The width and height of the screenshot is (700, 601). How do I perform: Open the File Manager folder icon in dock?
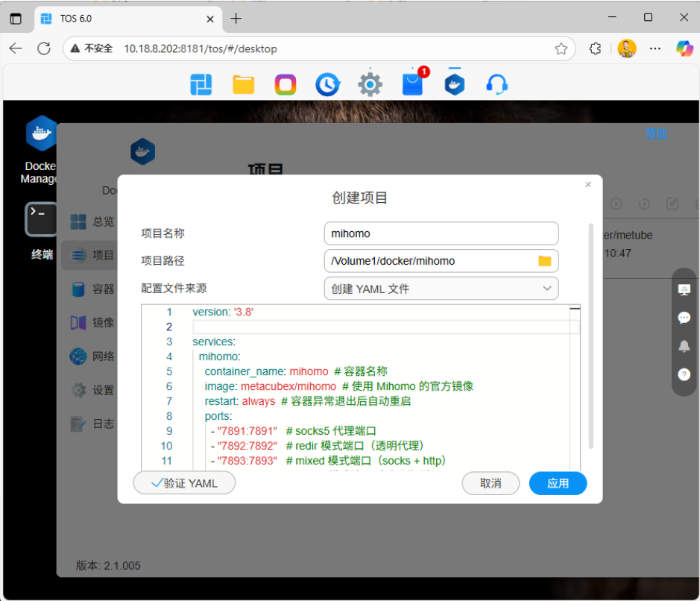pos(243,84)
